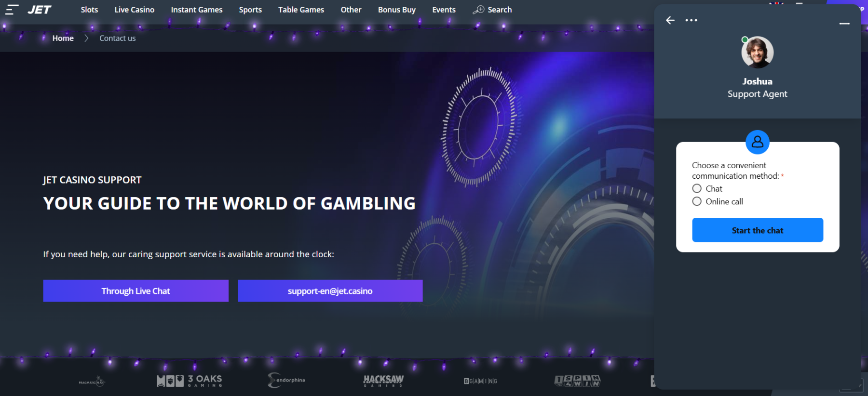Click the breadcrumb chevron after Home
Image resolution: width=868 pixels, height=396 pixels.
[x=86, y=38]
